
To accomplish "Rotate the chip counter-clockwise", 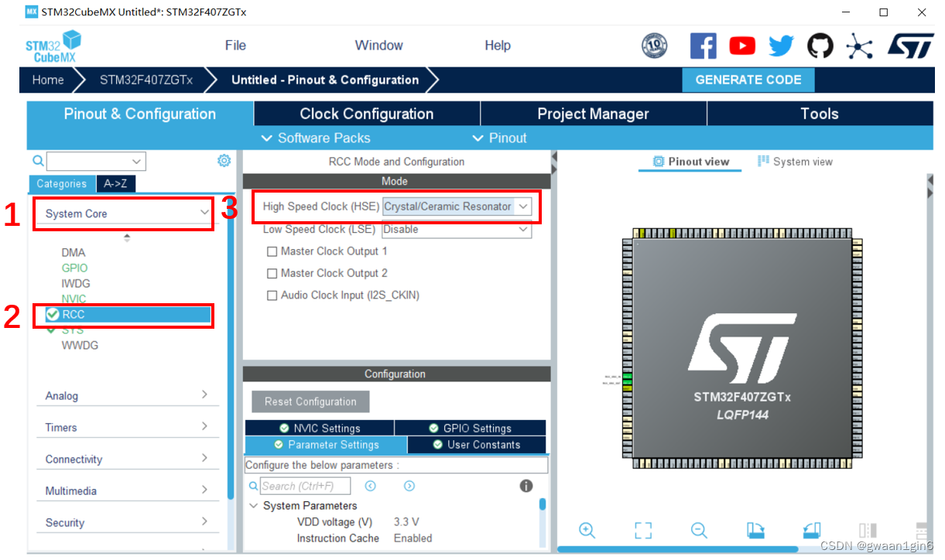I will tap(811, 531).
